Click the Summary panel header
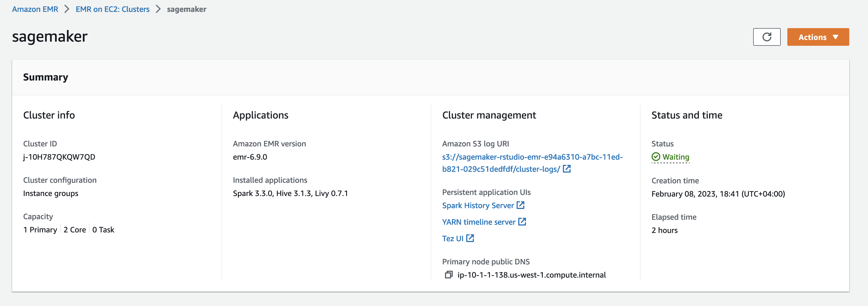 (45, 77)
